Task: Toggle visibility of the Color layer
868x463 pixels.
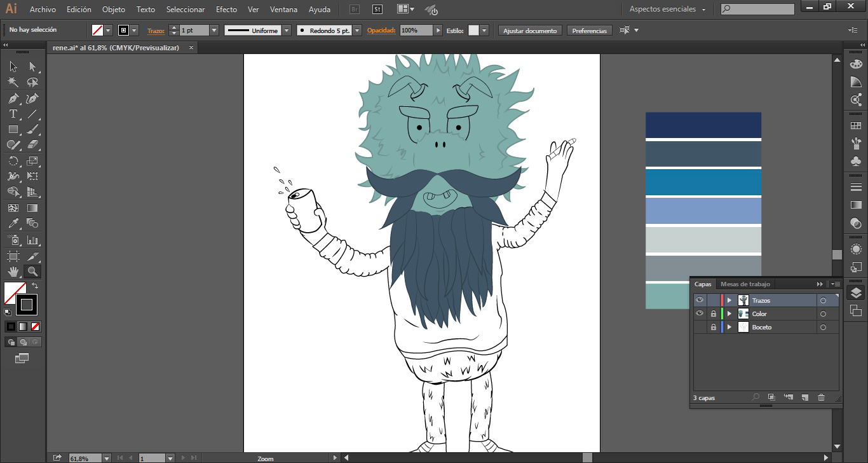Action: pyautogui.click(x=700, y=314)
